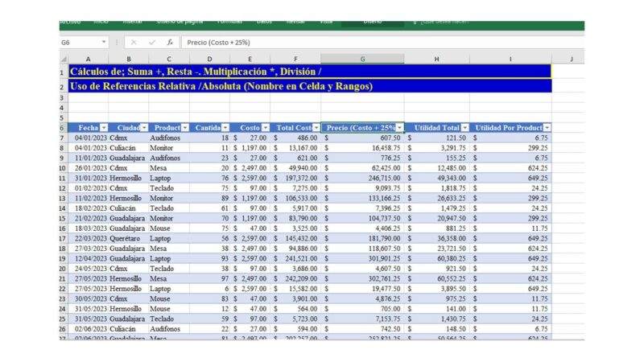Viewport: 644px width, 362px height.
Task: Open the Precio (Costo + 25%) filter dropdown
Action: (399, 128)
